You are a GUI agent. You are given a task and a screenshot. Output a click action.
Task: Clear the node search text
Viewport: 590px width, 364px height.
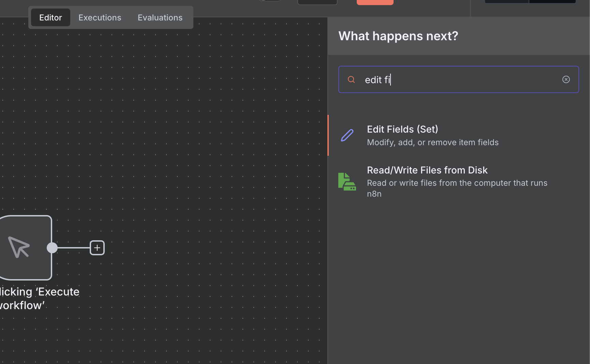tap(566, 79)
